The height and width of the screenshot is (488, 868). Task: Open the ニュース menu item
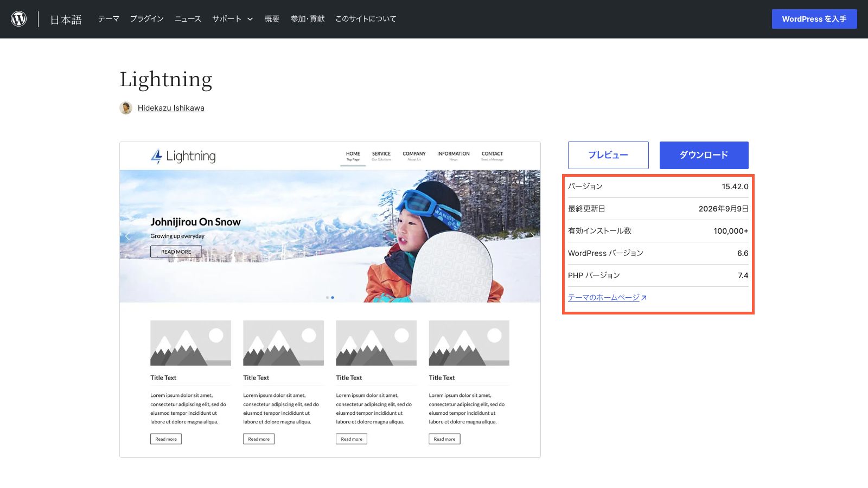[188, 19]
